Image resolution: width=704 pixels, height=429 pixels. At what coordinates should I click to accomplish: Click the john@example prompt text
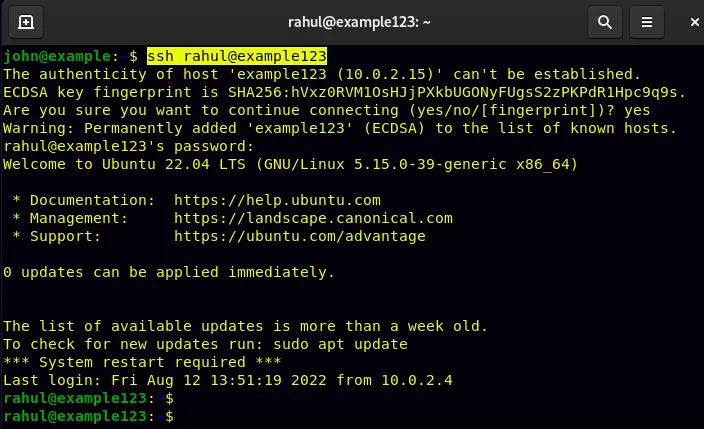pos(57,56)
